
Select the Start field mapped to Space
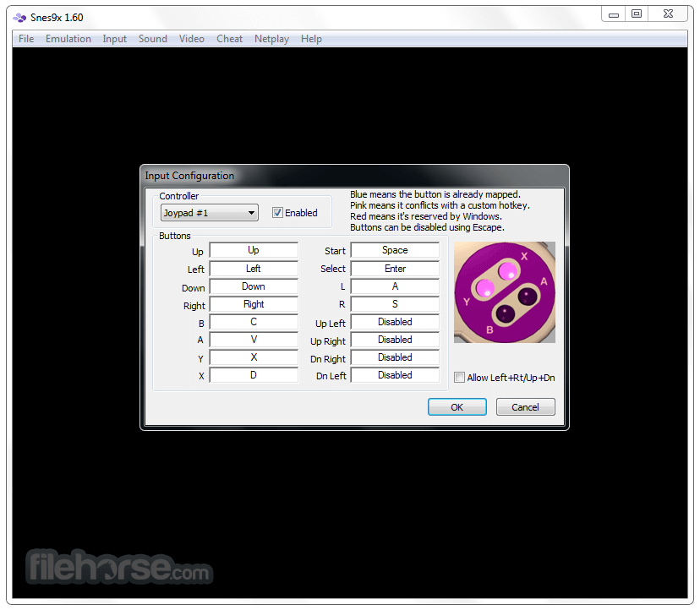click(395, 250)
